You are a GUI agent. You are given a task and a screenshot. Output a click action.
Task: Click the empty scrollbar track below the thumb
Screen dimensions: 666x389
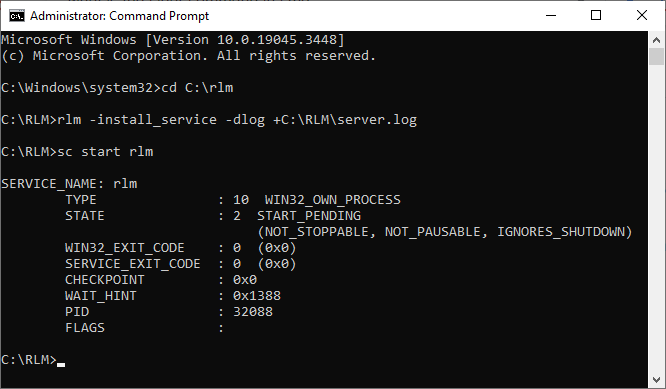[656, 218]
